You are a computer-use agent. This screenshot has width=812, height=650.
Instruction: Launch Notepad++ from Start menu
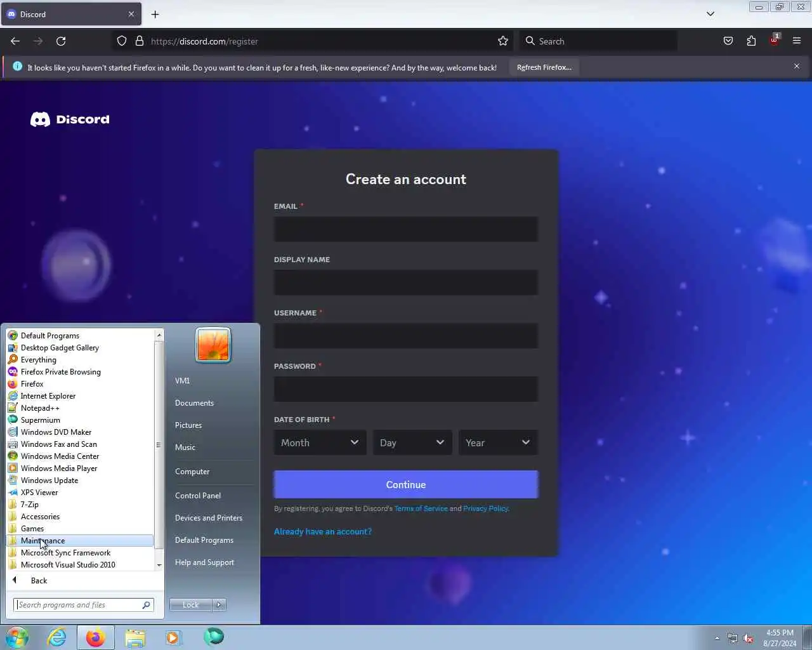pos(80,408)
